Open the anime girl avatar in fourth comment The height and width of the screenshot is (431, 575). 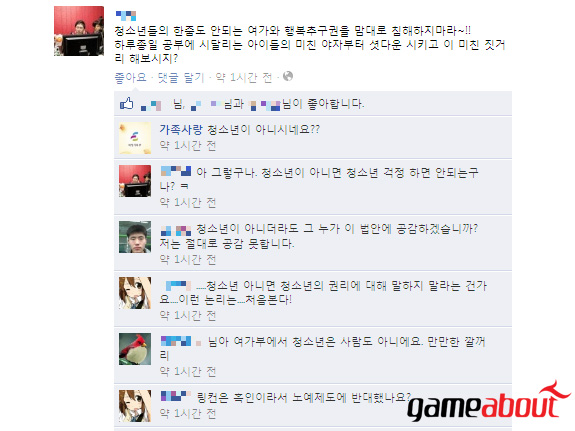[x=135, y=293]
